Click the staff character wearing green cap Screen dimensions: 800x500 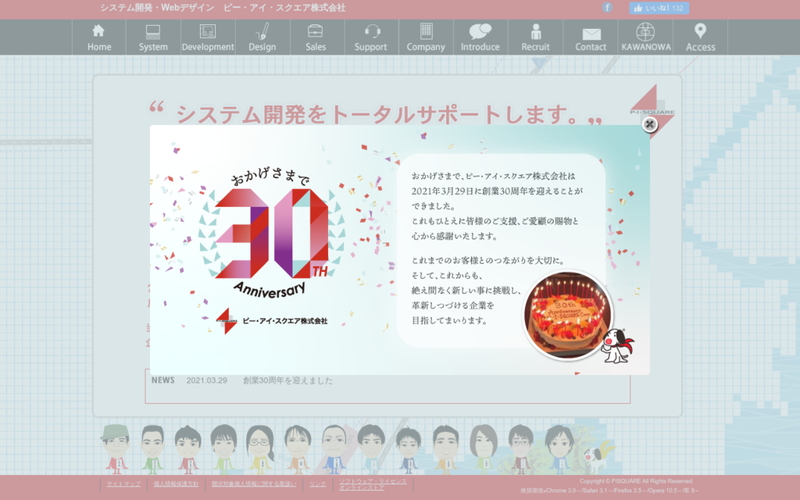coord(116,448)
